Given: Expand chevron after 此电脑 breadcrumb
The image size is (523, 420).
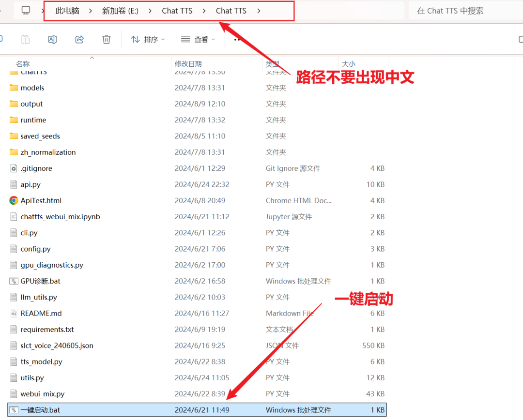Looking at the screenshot, I should coord(91,11).
